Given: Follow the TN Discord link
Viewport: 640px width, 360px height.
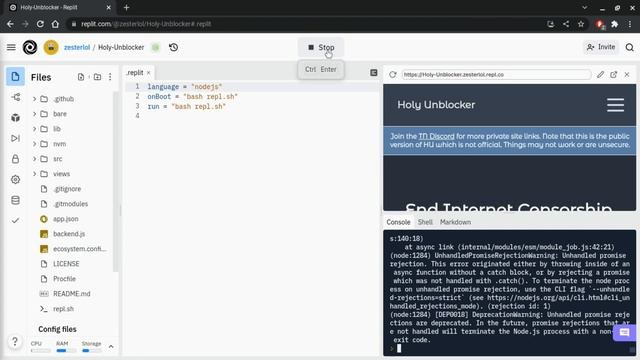Looking at the screenshot, I should (436, 136).
